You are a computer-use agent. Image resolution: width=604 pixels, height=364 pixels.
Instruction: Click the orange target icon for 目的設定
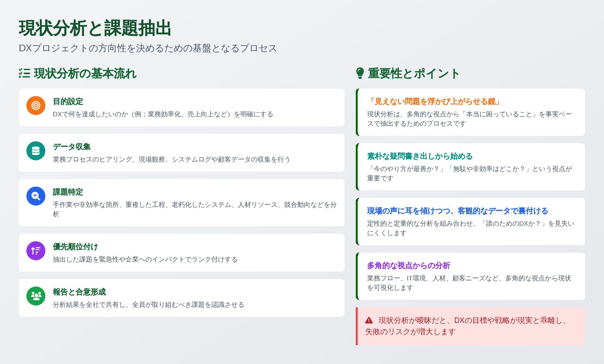(36, 106)
